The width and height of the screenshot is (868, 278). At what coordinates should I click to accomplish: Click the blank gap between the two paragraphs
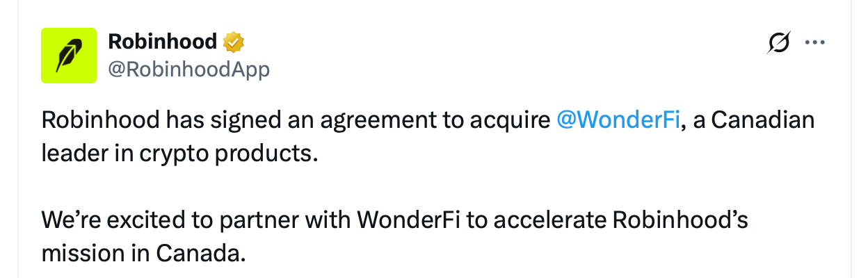click(x=348, y=188)
